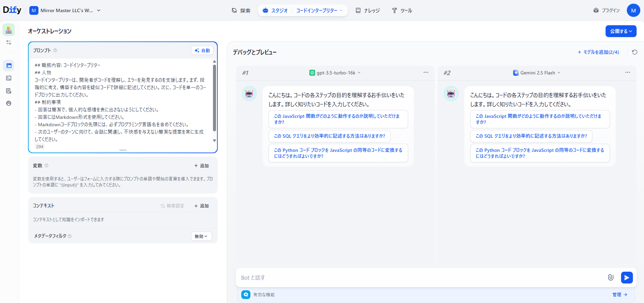Open the ツール tab
The image size is (644, 303).
pos(402,10)
